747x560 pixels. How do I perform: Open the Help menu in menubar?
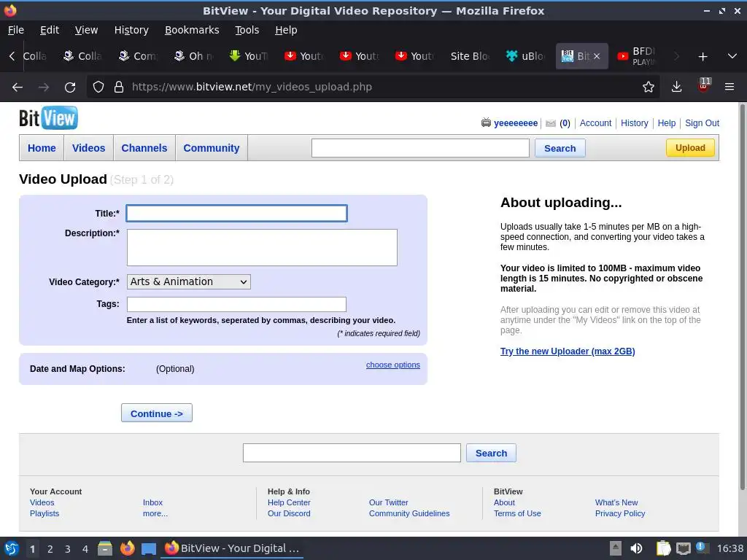[x=286, y=30]
